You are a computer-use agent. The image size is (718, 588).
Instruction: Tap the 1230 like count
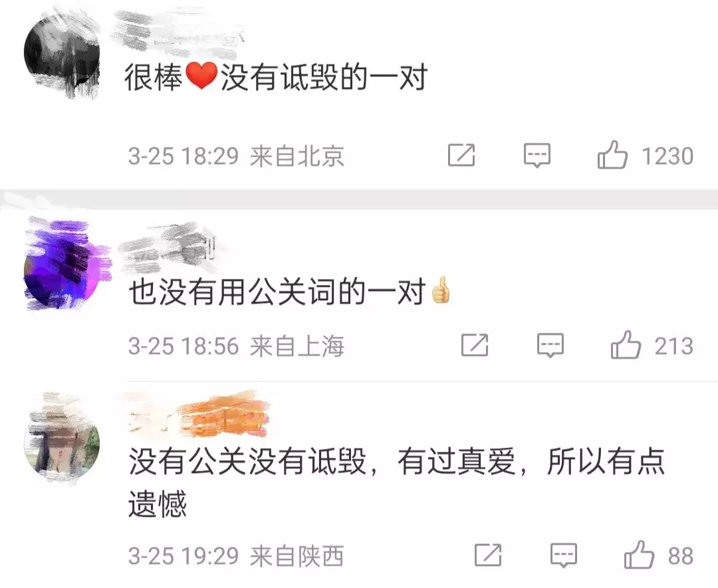click(667, 156)
